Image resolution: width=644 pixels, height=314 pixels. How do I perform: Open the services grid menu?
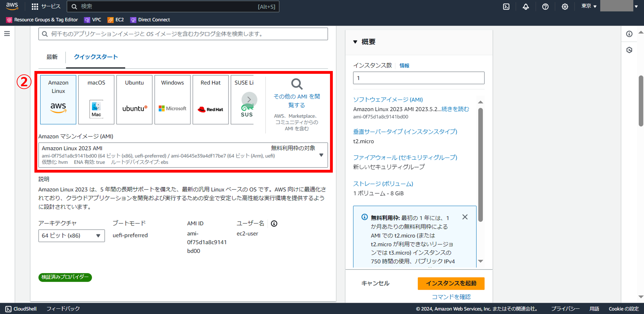(35, 6)
